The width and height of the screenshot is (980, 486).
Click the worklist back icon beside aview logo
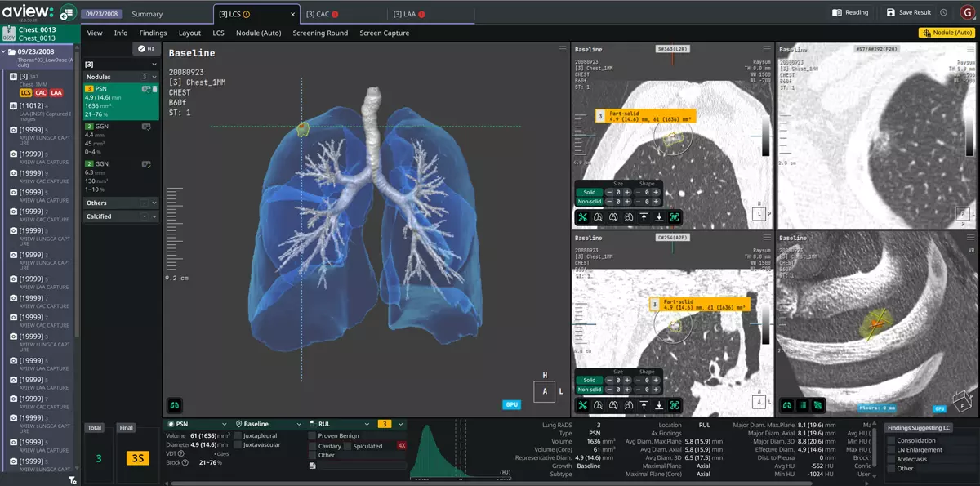click(x=69, y=13)
